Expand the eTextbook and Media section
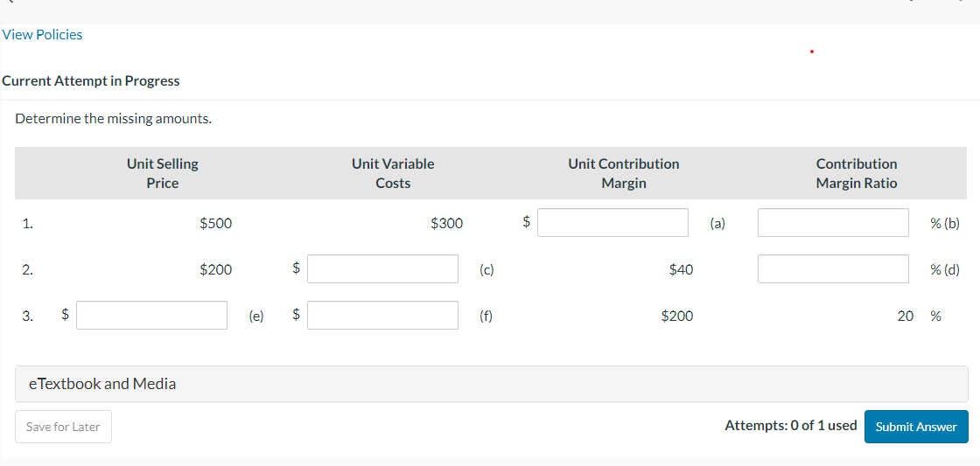The height and width of the screenshot is (466, 980). [102, 384]
